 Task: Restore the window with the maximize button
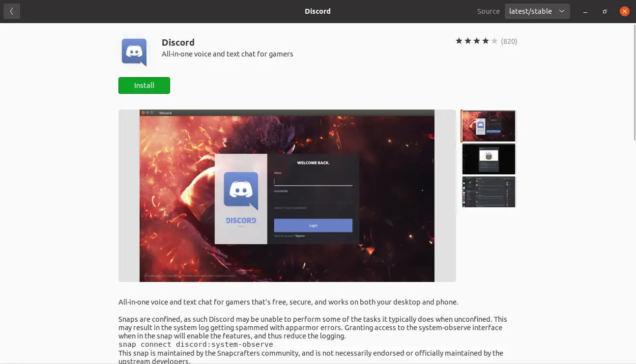tap(605, 11)
